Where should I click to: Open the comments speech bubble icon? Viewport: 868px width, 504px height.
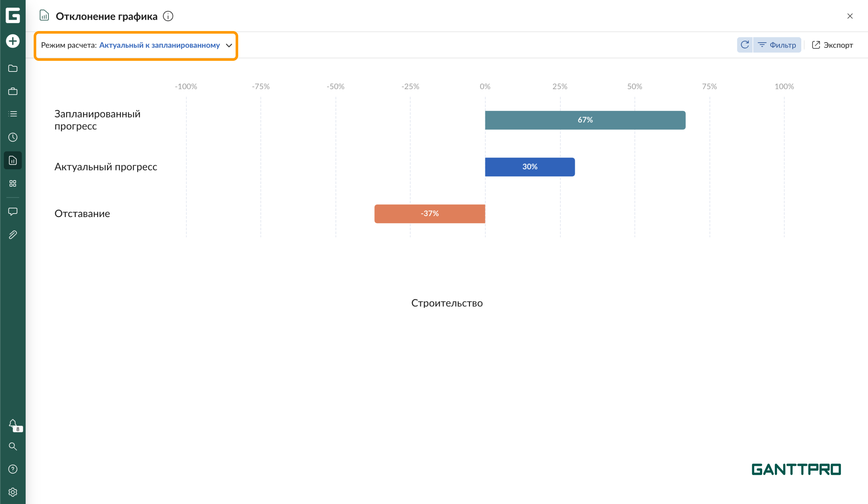pos(13,211)
